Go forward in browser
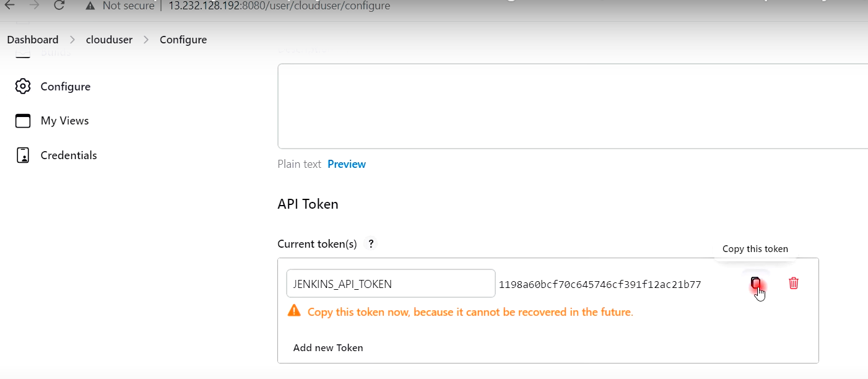Screen dimensions: 868x379 click(34, 6)
